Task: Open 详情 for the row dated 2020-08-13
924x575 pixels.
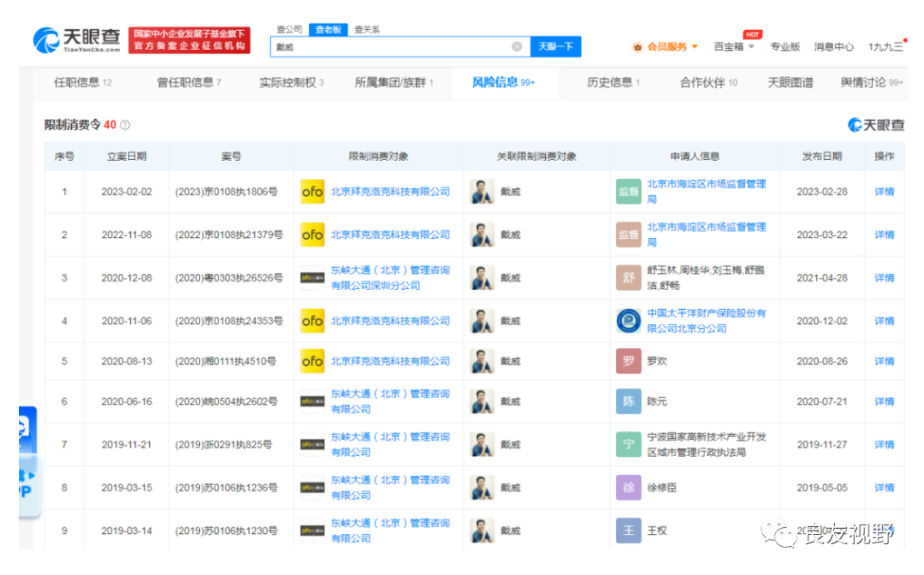Action: click(x=884, y=361)
